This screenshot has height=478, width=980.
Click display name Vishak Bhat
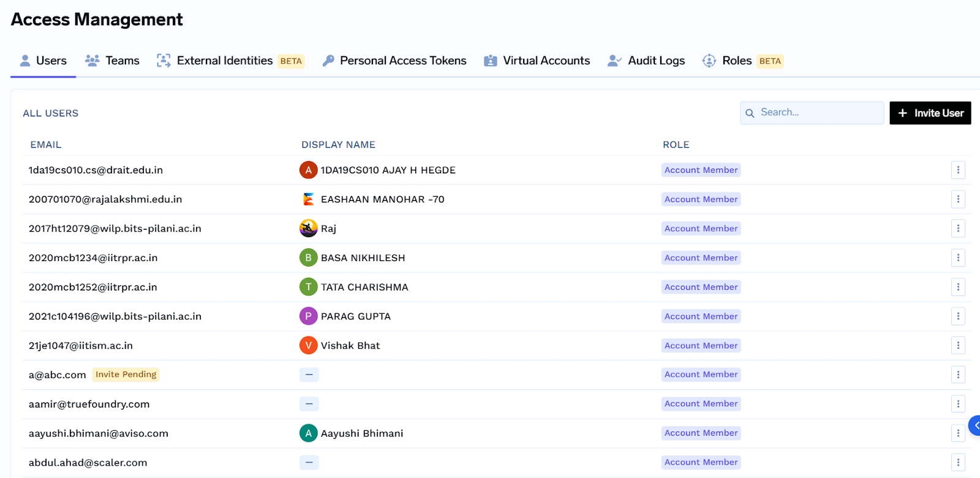pos(350,346)
